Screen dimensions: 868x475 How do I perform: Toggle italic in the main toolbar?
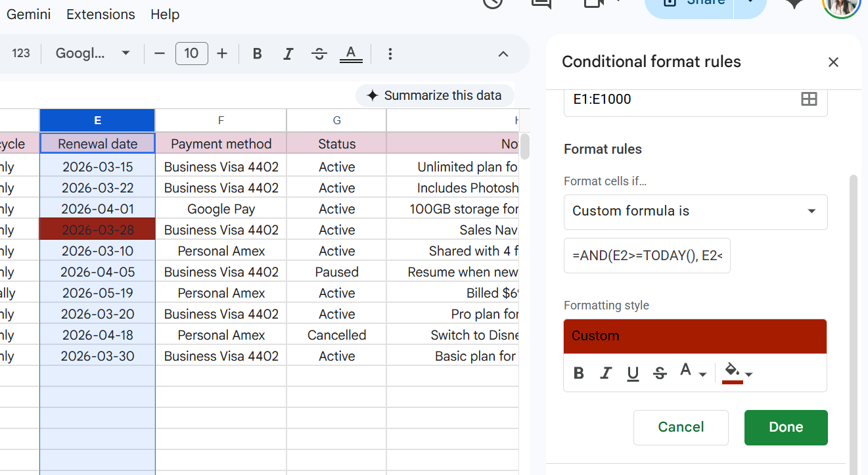click(x=288, y=54)
